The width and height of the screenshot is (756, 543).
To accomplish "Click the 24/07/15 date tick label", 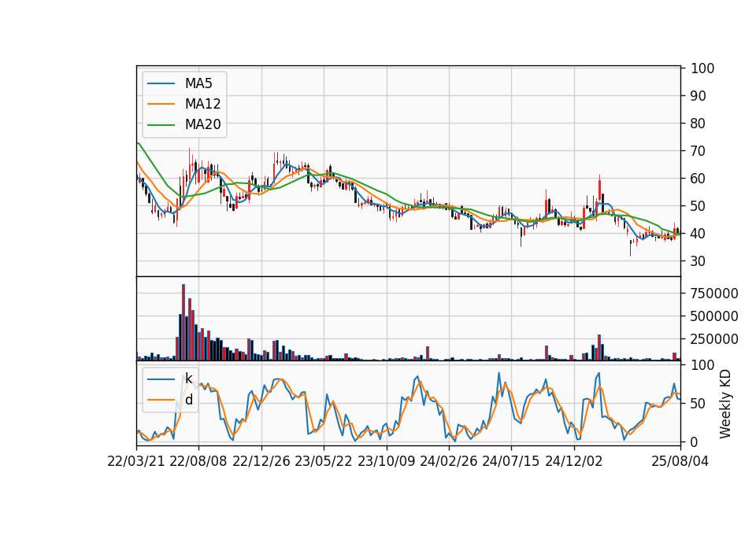I will point(510,462).
